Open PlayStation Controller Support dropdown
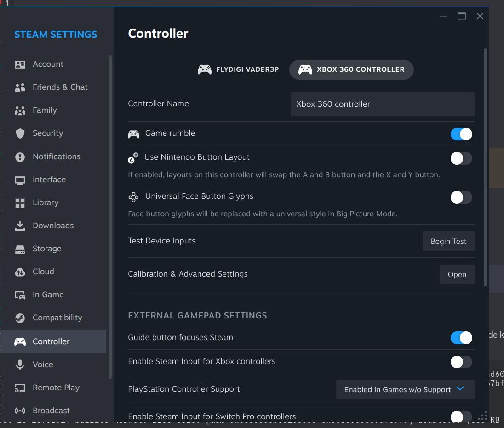The image size is (504, 428). (x=405, y=389)
